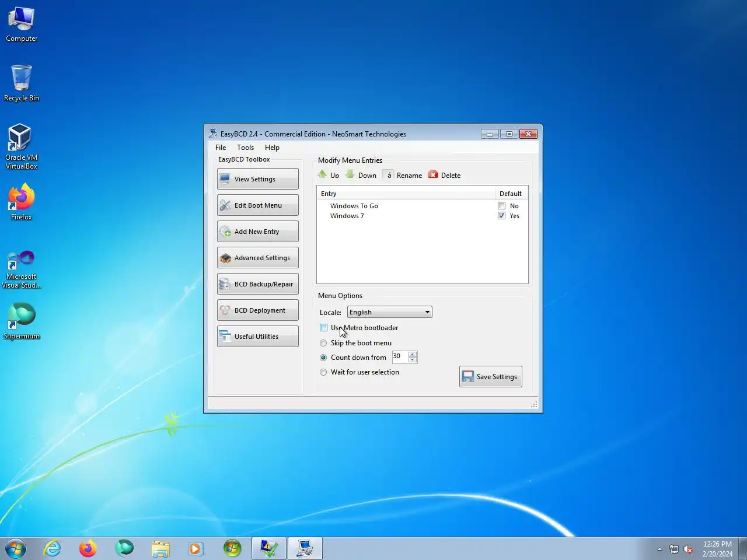
Task: Minimize the EasyBCD window
Action: point(490,134)
